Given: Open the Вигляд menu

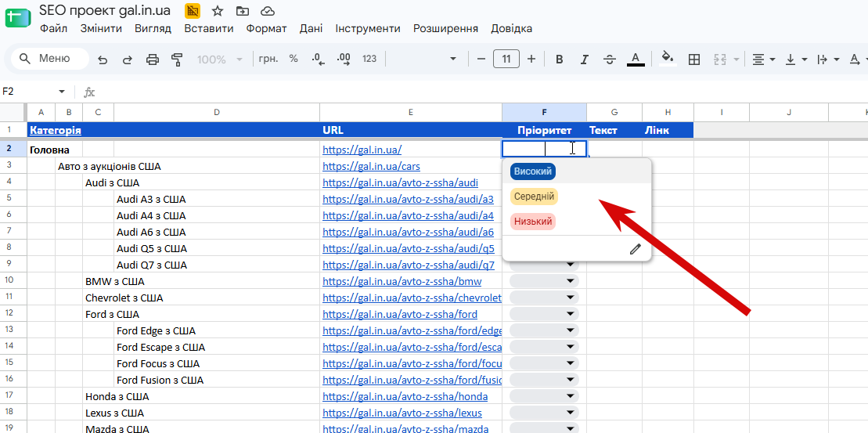Looking at the screenshot, I should [x=153, y=28].
